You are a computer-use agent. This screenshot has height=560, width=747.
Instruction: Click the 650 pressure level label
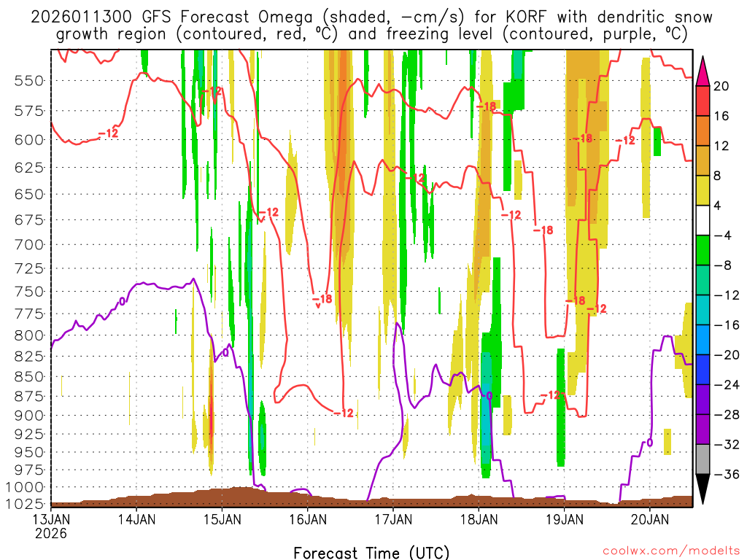tap(28, 194)
